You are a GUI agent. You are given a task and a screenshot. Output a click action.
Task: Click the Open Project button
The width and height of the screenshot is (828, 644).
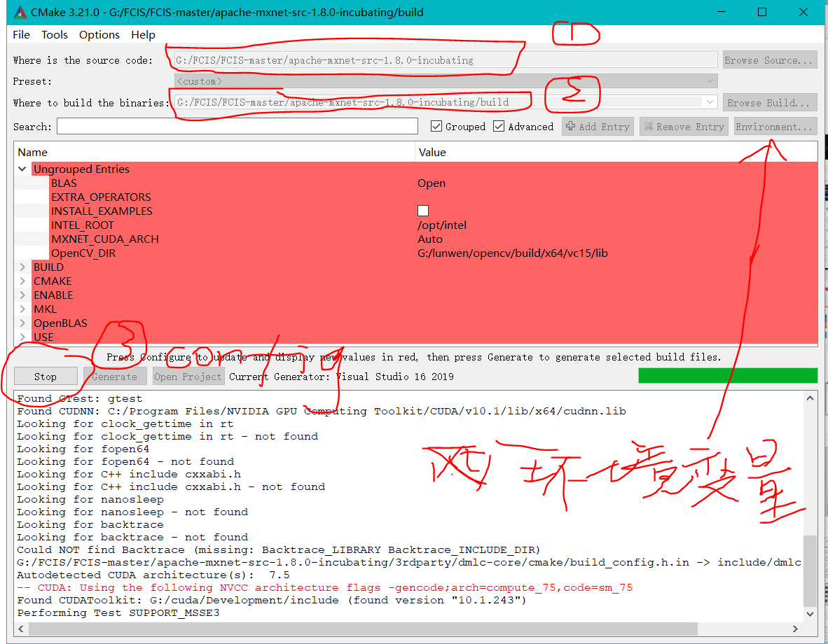[188, 377]
